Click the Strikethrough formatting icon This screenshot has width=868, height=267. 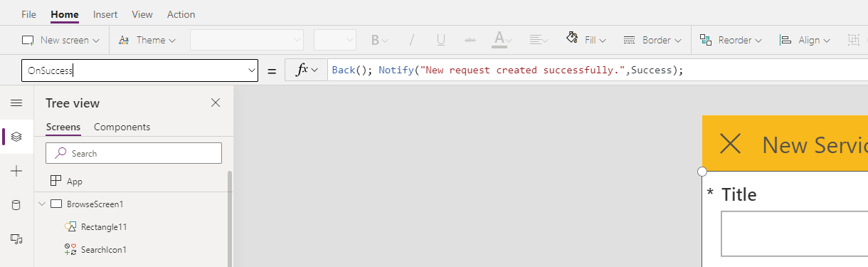[x=470, y=40]
